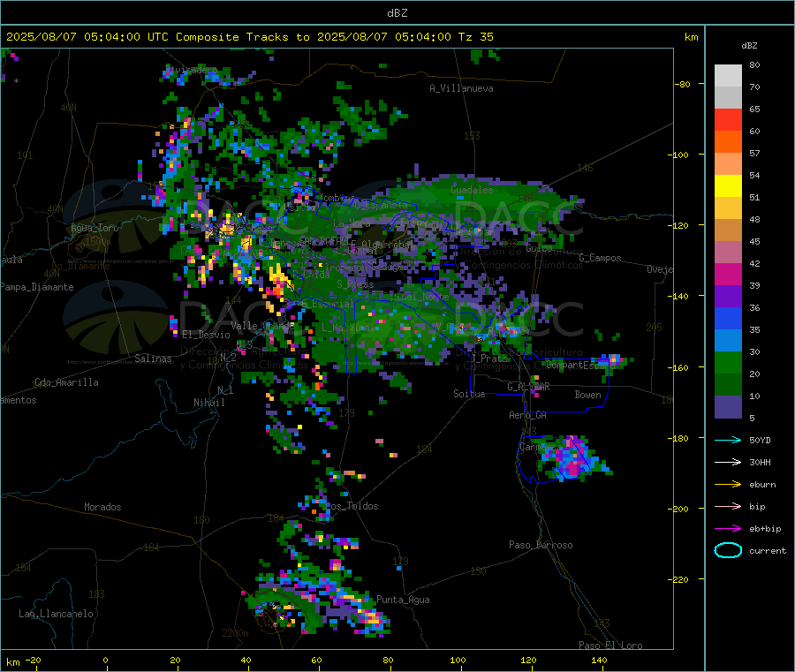795x672 pixels.
Task: Click the purple 10 dBZ legend swatch
Action: (x=728, y=407)
